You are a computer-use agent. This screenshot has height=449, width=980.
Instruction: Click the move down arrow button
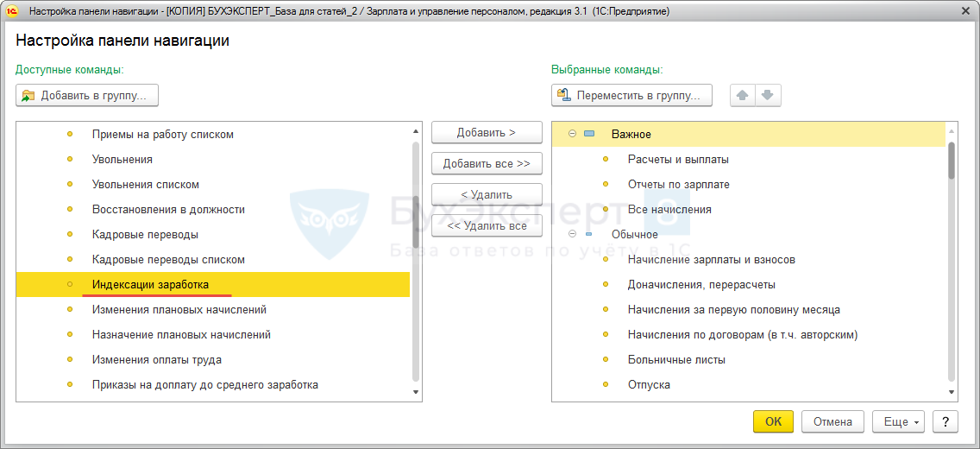(x=769, y=95)
